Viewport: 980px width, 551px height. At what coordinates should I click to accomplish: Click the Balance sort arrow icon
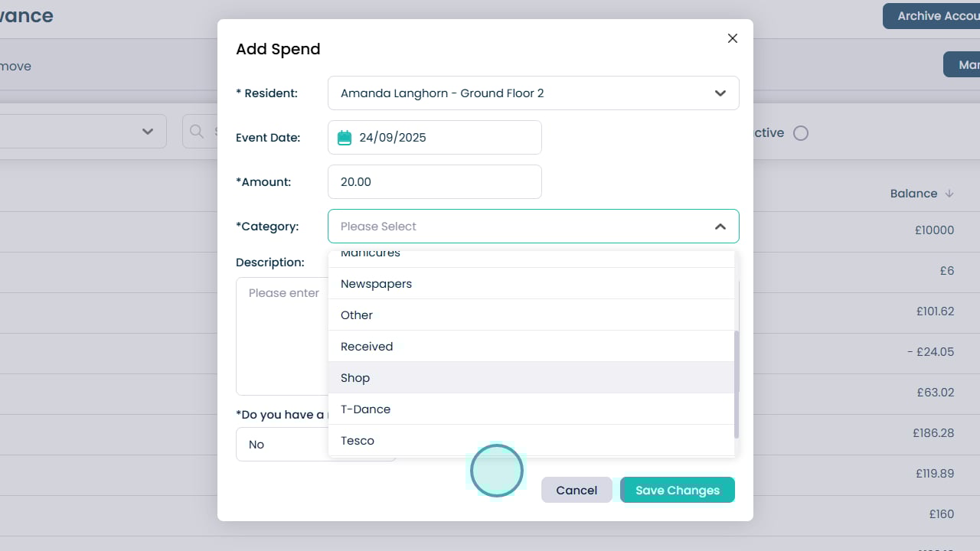point(949,194)
